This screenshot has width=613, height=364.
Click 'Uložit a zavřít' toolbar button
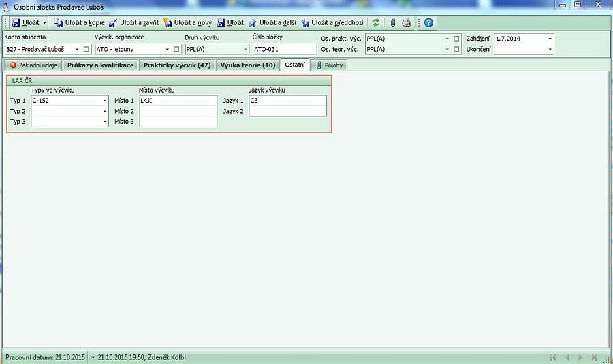133,22
